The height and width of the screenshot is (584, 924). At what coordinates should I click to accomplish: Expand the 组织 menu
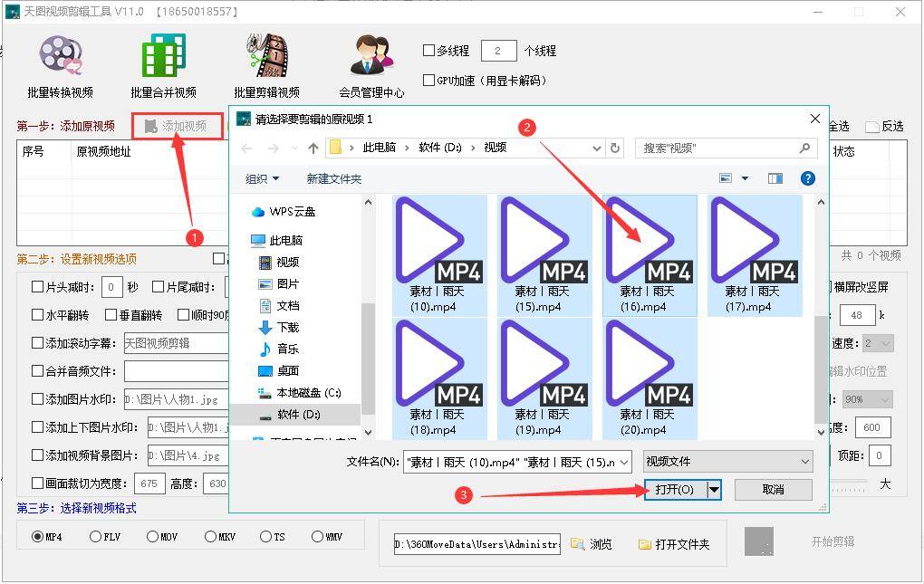[262, 178]
